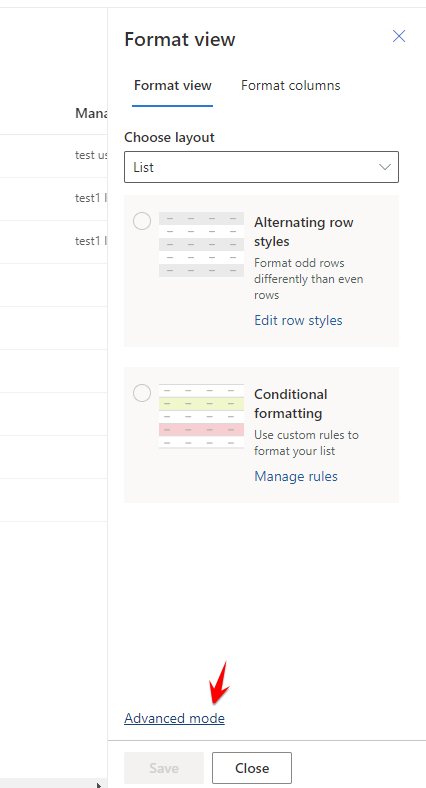Close the Format view panel with X icon

399,36
